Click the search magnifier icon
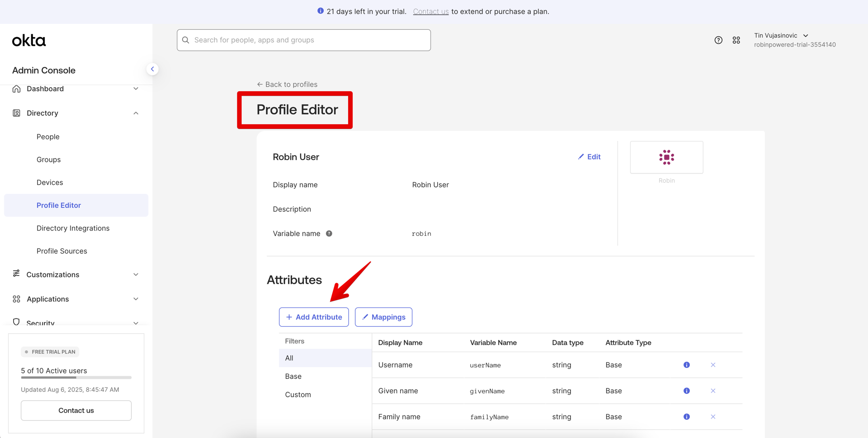This screenshot has width=868, height=438. [186, 40]
